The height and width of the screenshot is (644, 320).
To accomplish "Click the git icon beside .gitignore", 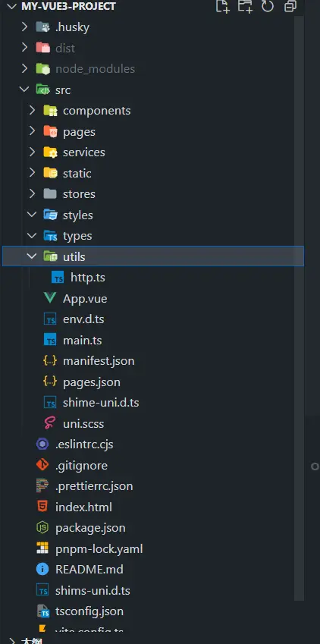I will pyautogui.click(x=42, y=465).
